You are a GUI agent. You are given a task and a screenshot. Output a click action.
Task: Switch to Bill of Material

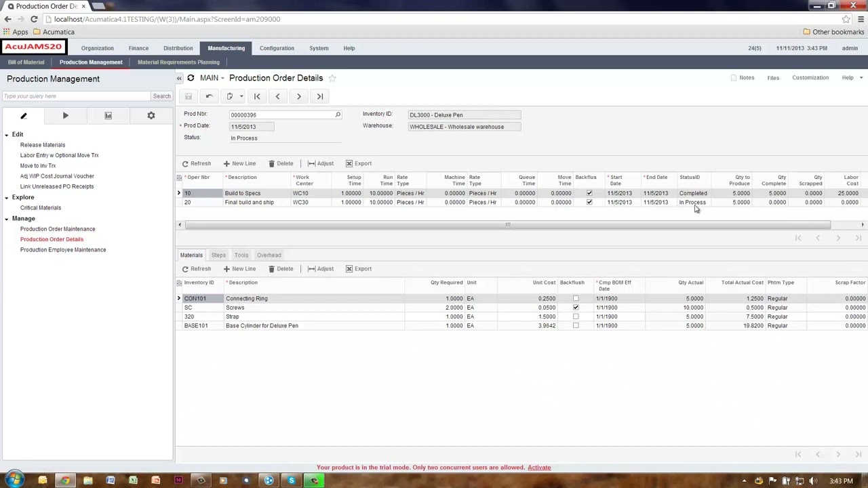tap(26, 62)
